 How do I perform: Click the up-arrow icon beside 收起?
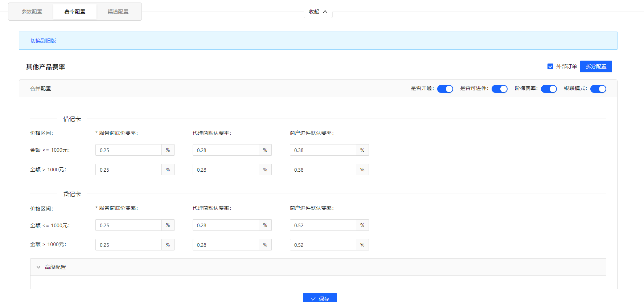pos(325,12)
